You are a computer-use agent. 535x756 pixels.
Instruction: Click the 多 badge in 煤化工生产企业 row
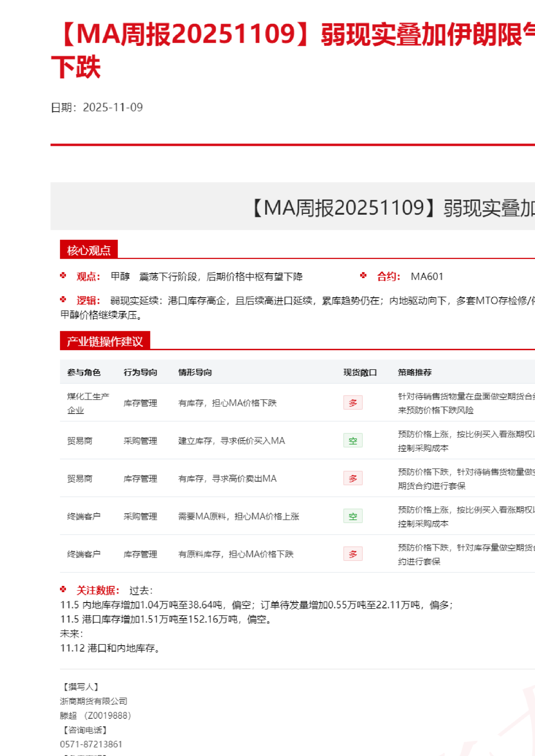point(353,403)
